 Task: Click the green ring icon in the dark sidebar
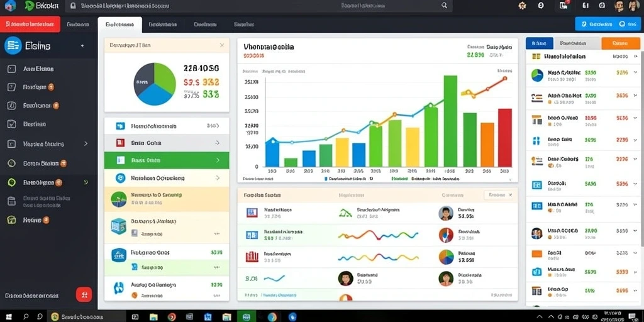(x=11, y=182)
